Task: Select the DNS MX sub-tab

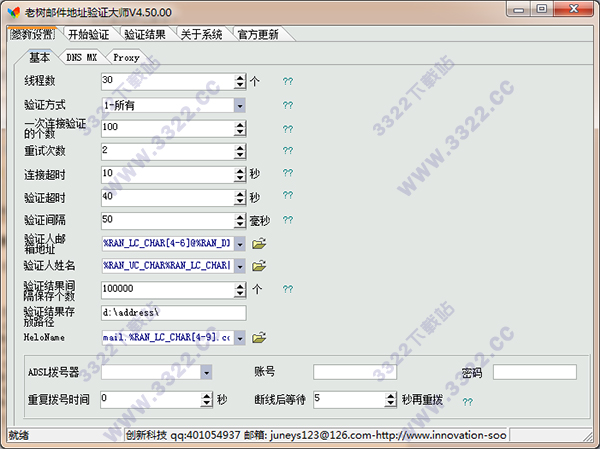Action: (82, 57)
